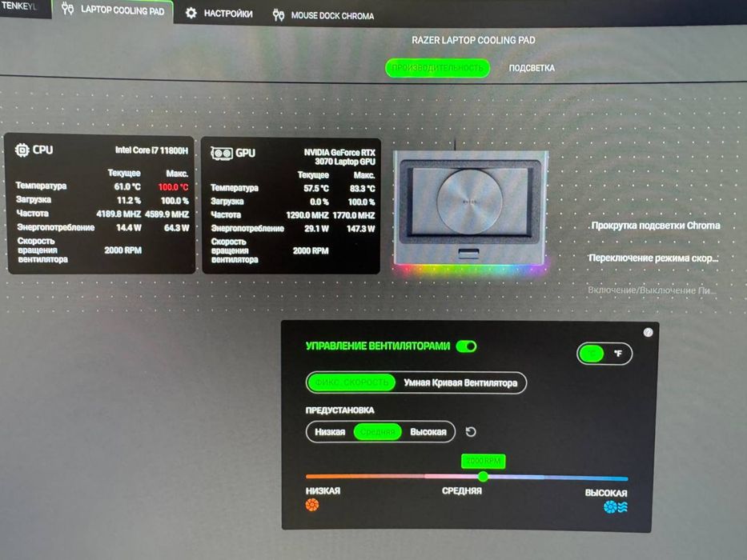Select the °C temperature unit
747x560 pixels.
coord(591,354)
